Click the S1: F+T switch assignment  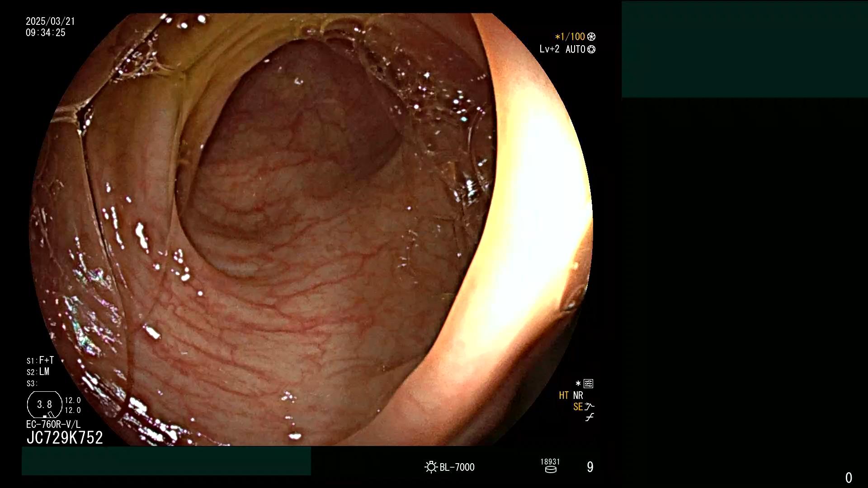click(x=40, y=361)
